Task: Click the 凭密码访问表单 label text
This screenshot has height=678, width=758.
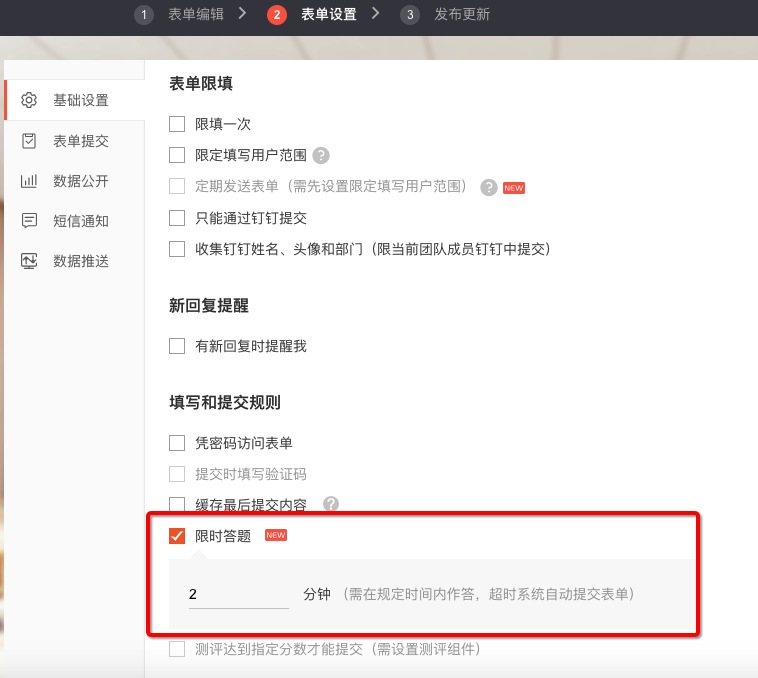Action: coord(244,443)
